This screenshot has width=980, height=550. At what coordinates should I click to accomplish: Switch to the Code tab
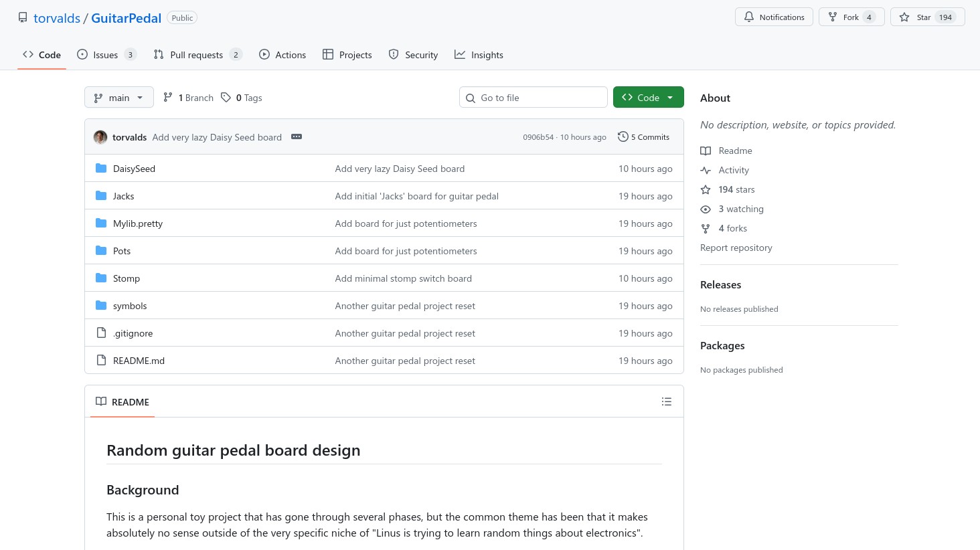point(42,55)
